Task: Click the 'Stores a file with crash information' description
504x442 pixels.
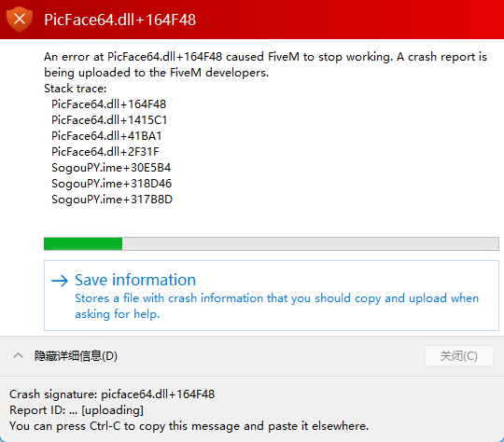Action: pyautogui.click(x=277, y=306)
